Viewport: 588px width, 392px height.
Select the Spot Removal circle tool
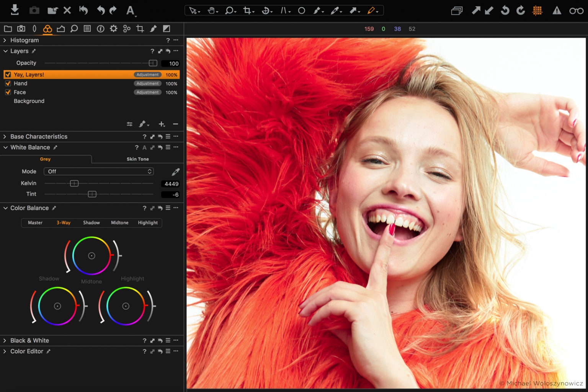pos(301,10)
